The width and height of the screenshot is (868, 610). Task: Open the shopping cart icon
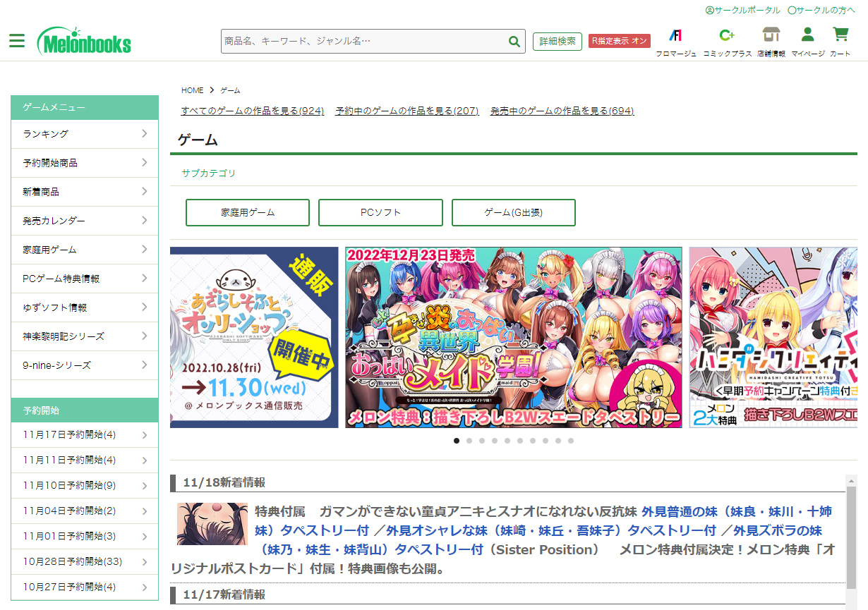pos(840,35)
